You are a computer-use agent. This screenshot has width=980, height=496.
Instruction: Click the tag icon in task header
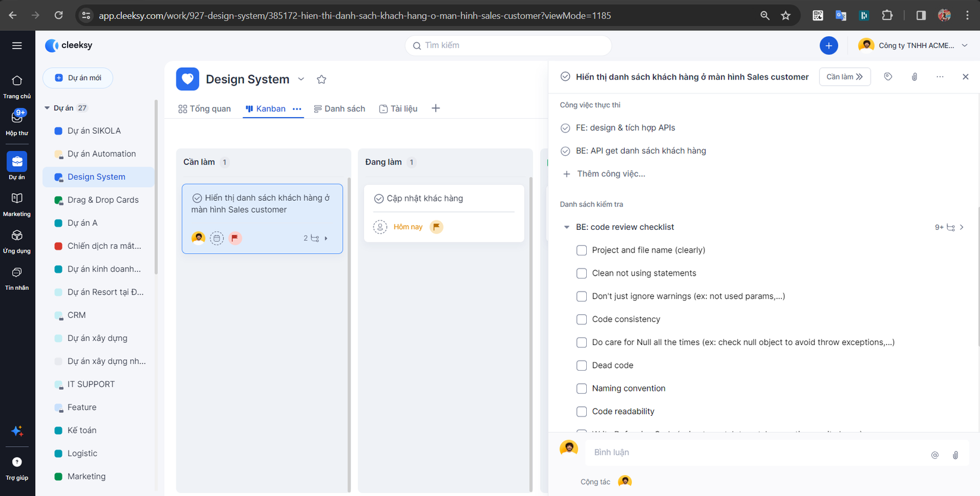click(x=887, y=77)
